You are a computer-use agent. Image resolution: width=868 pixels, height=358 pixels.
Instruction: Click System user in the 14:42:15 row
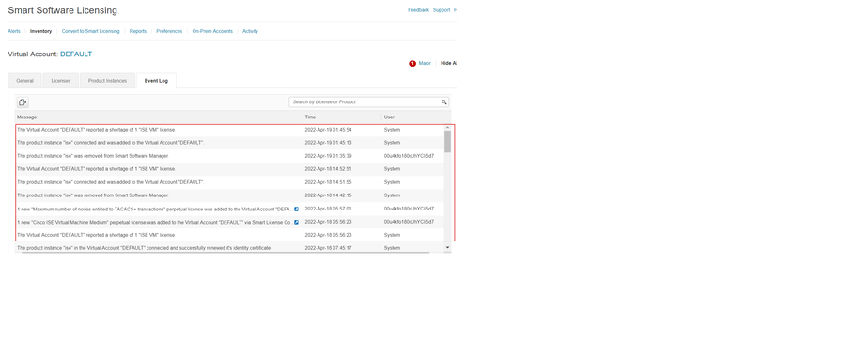click(x=392, y=195)
